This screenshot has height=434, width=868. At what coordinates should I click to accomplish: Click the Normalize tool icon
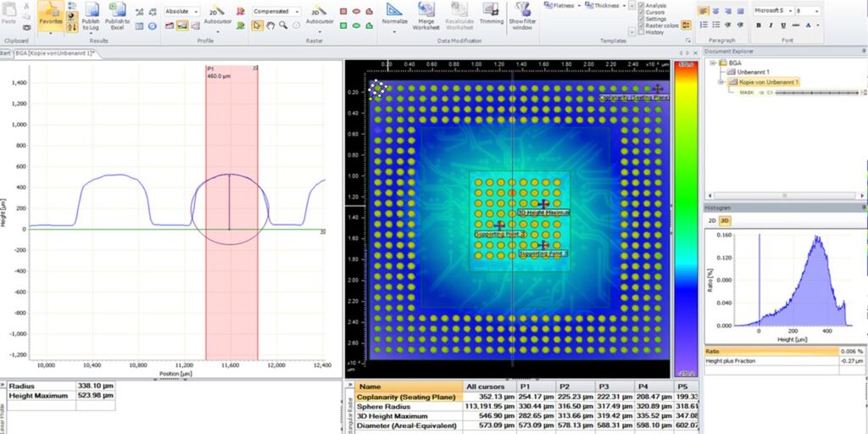pyautogui.click(x=396, y=14)
